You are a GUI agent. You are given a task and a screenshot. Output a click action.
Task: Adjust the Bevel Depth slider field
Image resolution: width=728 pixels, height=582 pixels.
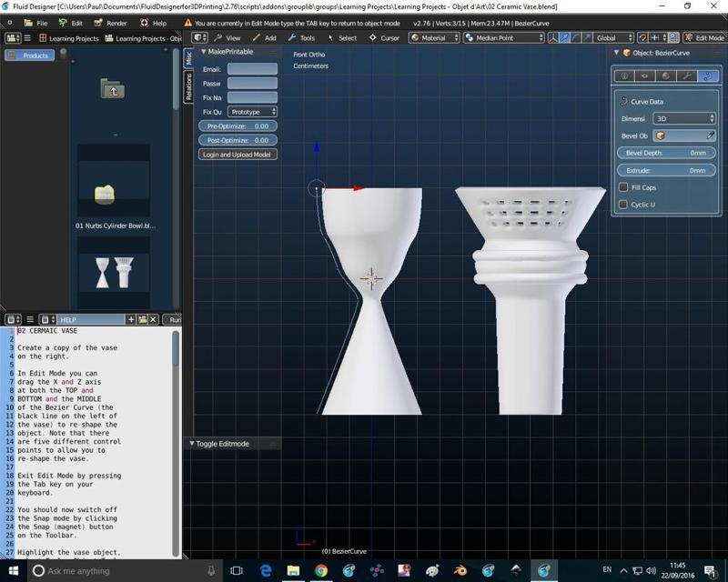tap(665, 153)
